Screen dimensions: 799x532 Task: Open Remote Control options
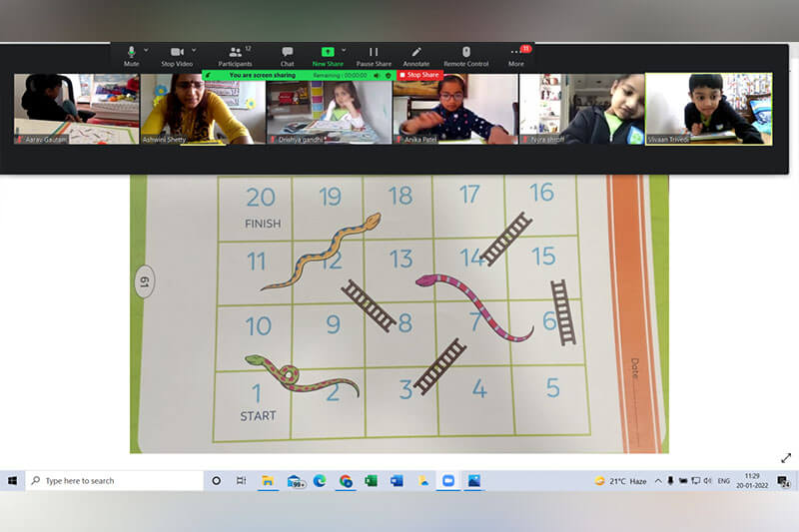465,56
